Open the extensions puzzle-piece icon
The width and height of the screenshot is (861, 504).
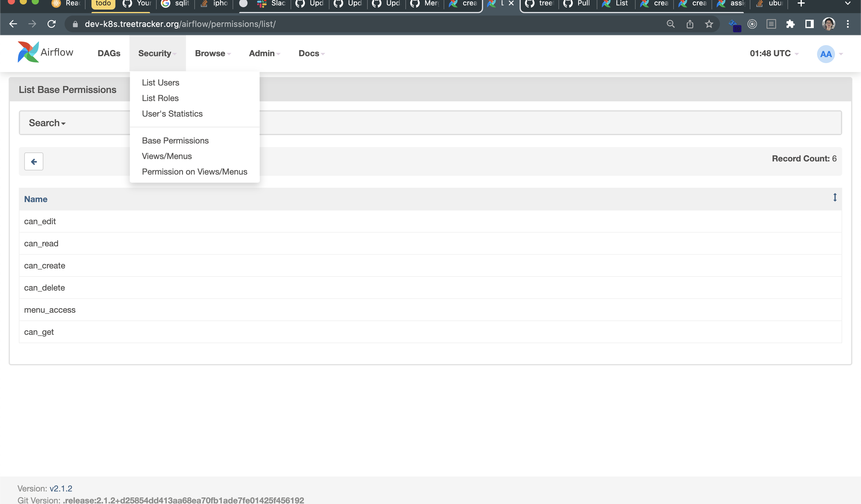click(x=790, y=24)
